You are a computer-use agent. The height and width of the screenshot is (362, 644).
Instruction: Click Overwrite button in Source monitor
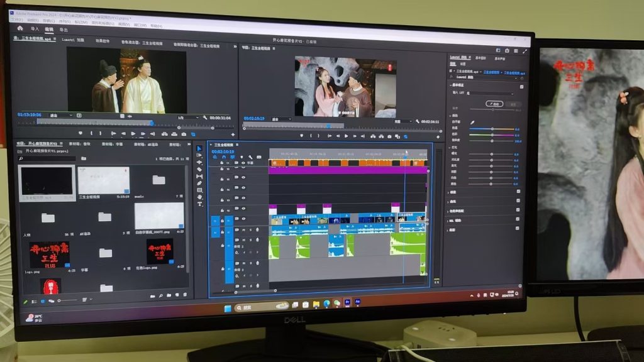click(x=174, y=134)
